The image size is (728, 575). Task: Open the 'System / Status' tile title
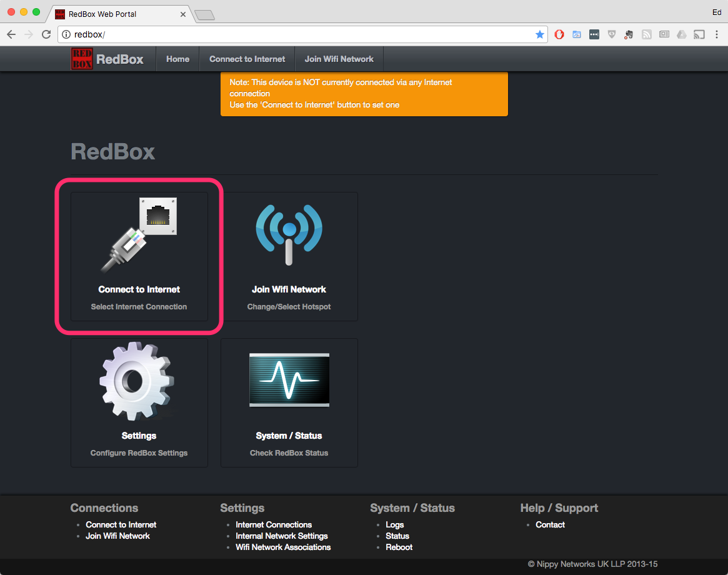[289, 436]
